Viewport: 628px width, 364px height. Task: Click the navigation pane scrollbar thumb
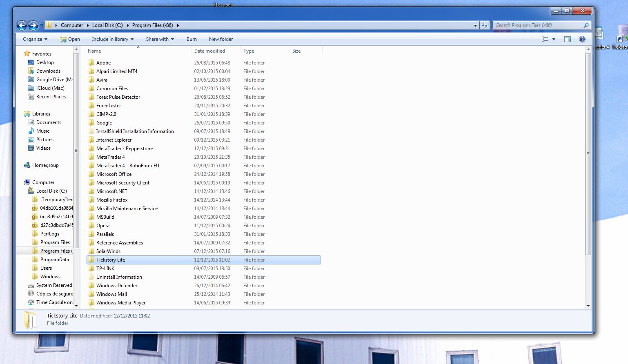(76, 150)
